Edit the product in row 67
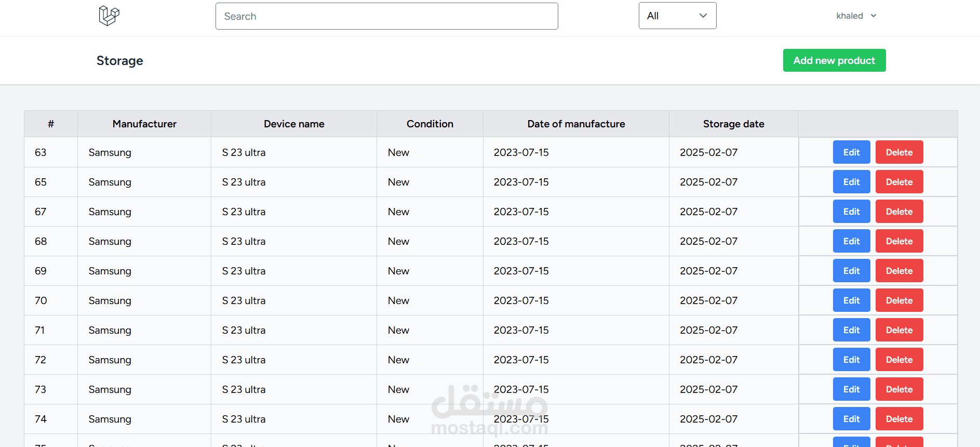980x447 pixels. [851, 212]
